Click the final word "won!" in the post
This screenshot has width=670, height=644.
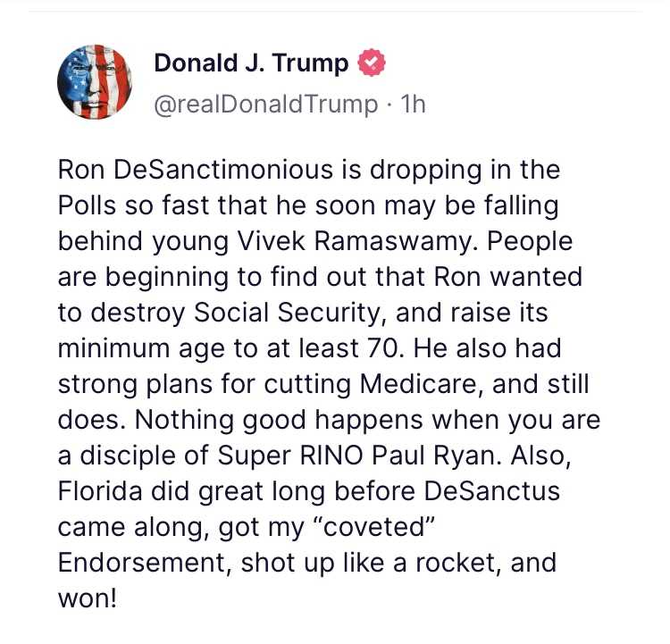point(88,598)
